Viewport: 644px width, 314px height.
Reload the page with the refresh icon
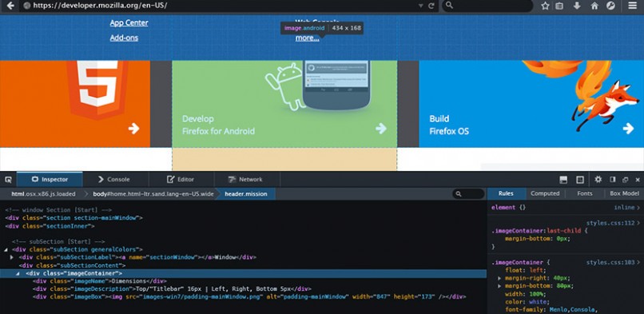pyautogui.click(x=431, y=6)
